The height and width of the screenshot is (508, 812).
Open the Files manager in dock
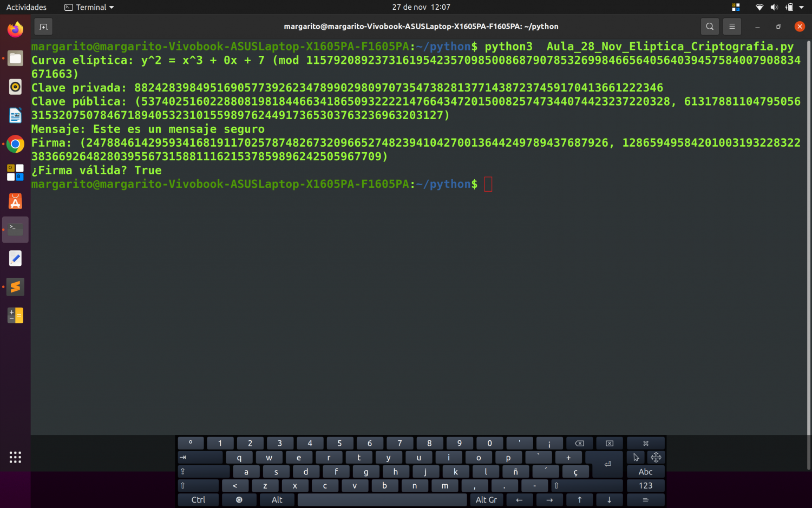15,58
